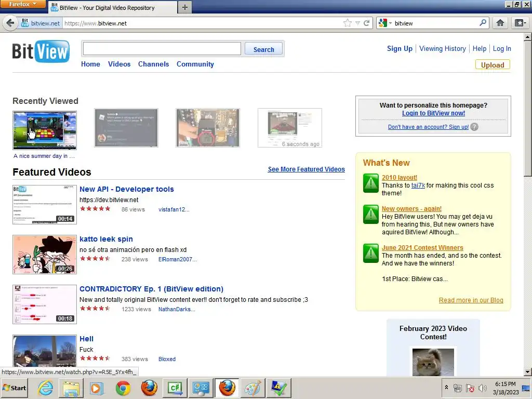Click the kitten contest thumbnail
Image resolution: width=532 pixels, height=399 pixels.
(x=433, y=362)
